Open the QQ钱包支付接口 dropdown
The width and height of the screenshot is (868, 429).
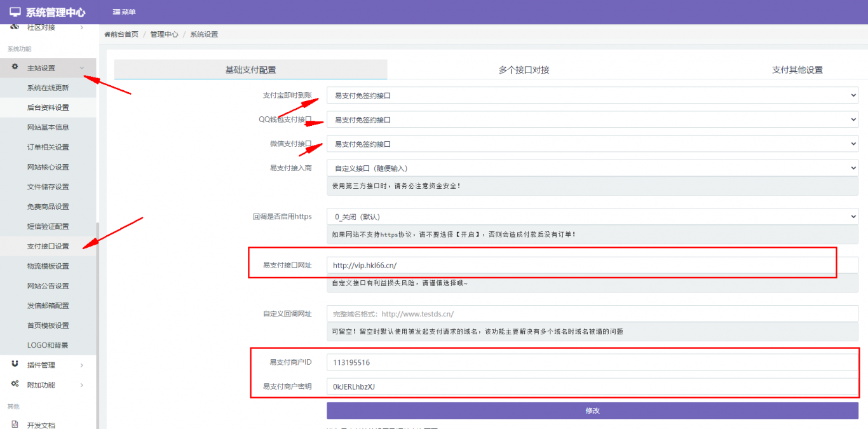pos(592,119)
